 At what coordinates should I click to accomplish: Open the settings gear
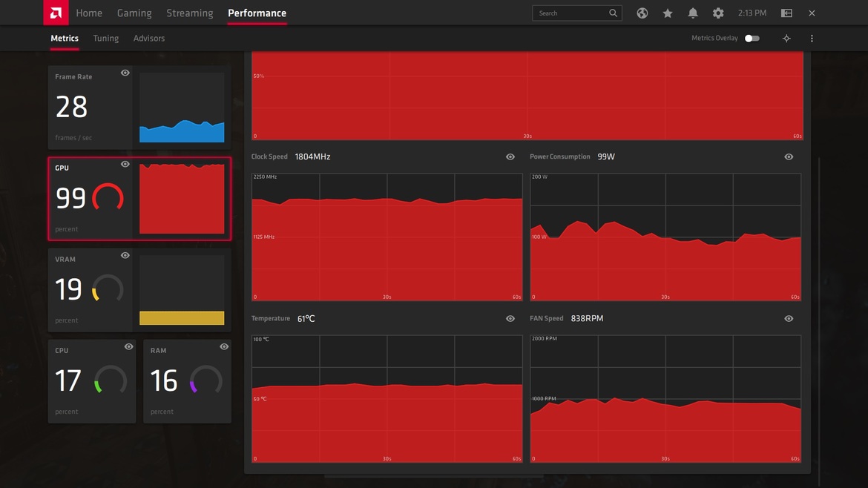click(x=718, y=13)
